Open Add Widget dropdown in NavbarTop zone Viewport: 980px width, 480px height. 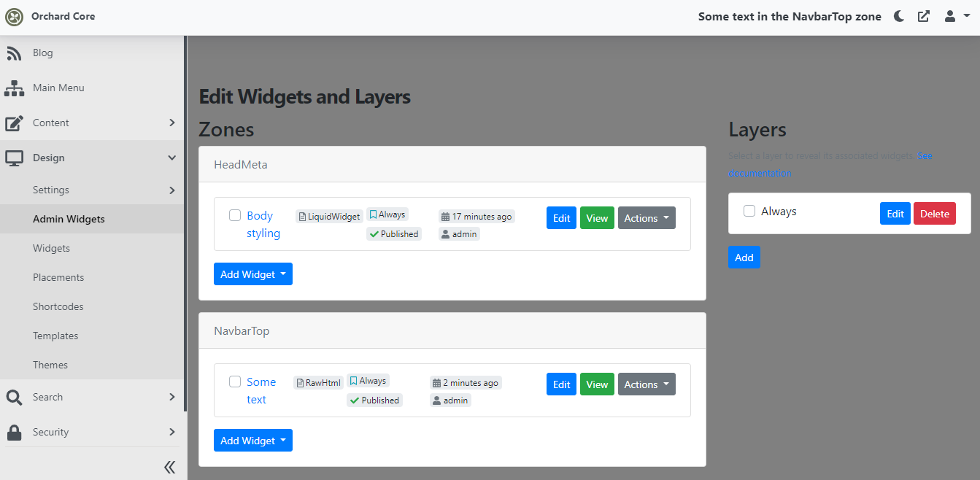point(253,441)
